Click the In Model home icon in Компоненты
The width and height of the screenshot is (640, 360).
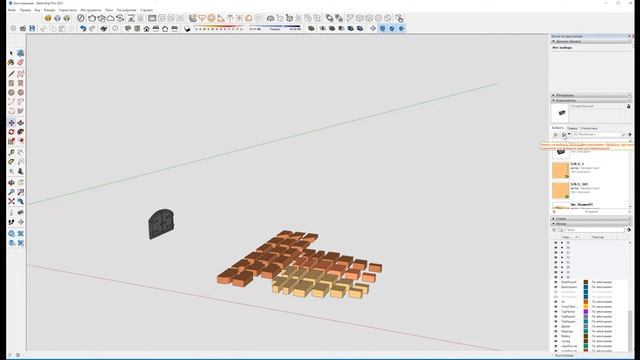(564, 135)
